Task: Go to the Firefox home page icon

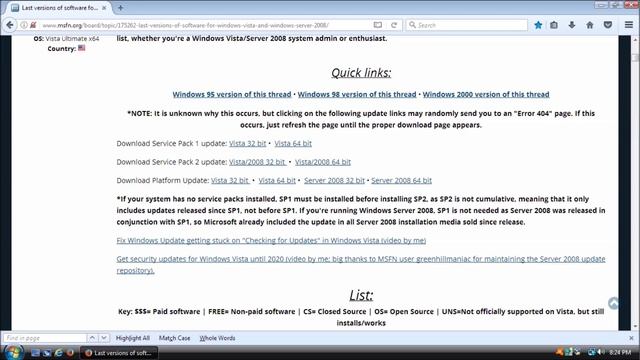Action: click(x=590, y=25)
